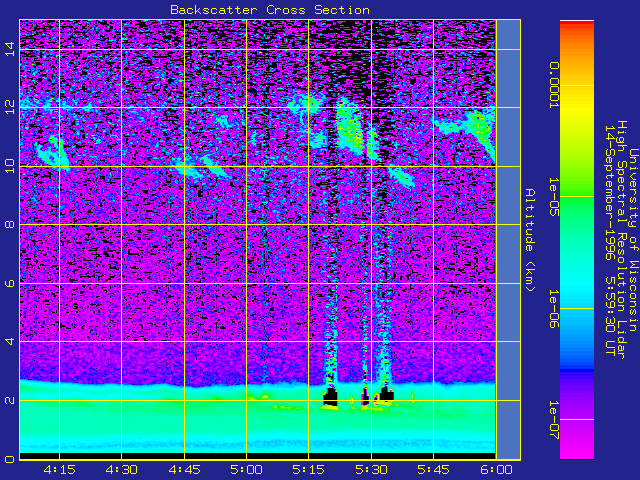Click the red top of the colorbar
This screenshot has height=480, width=640.
pyautogui.click(x=577, y=24)
